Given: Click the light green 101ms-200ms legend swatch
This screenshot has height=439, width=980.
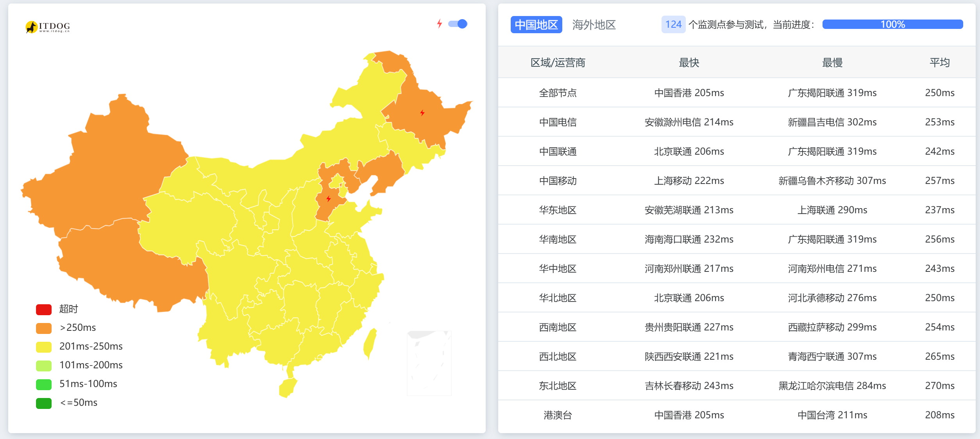Looking at the screenshot, I should coord(44,366).
